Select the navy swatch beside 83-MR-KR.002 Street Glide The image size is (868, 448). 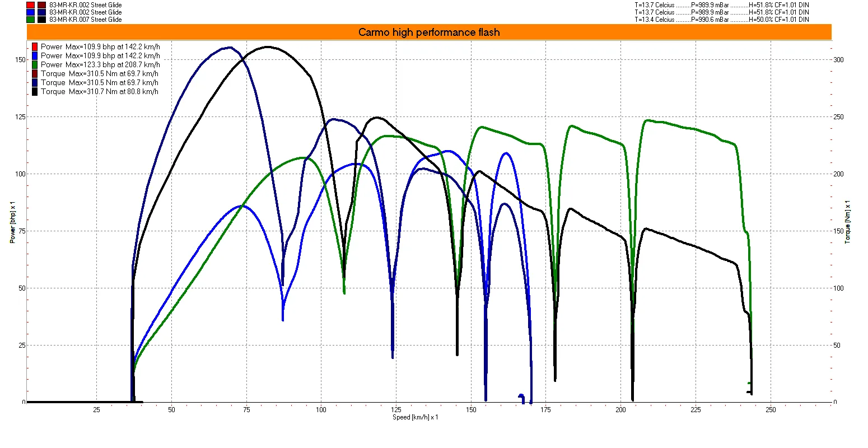pos(41,12)
